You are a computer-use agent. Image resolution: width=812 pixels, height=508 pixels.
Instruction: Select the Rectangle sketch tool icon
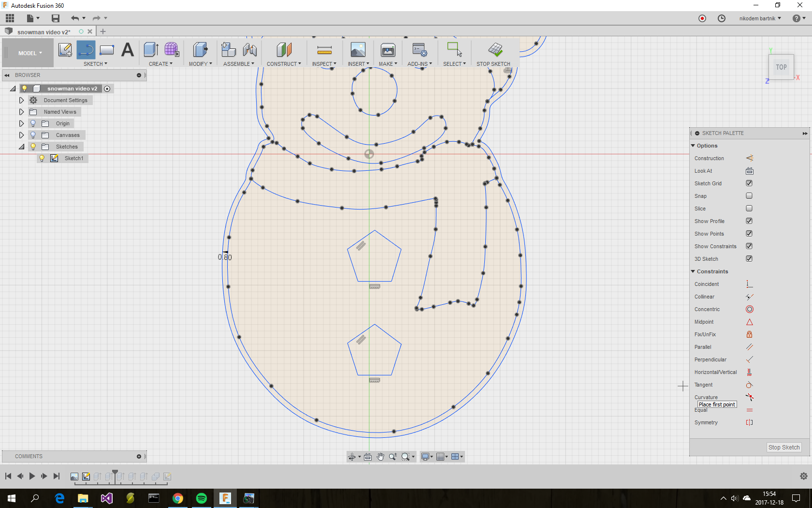coord(107,49)
